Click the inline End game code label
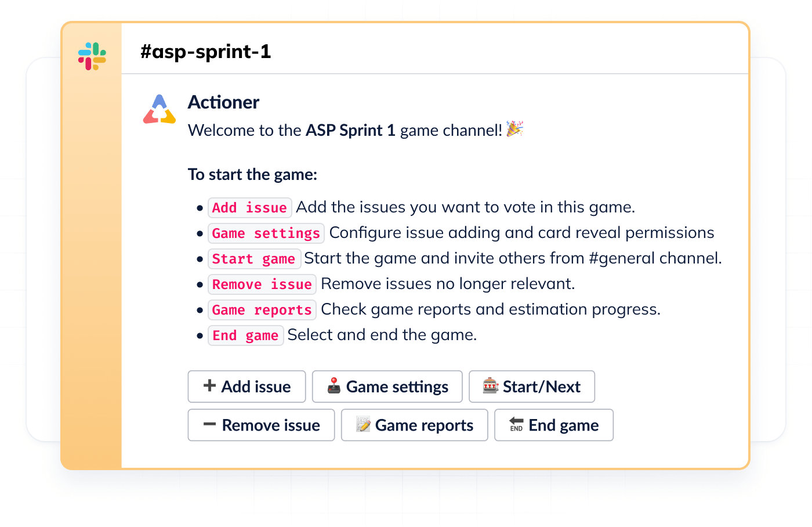 pyautogui.click(x=245, y=335)
